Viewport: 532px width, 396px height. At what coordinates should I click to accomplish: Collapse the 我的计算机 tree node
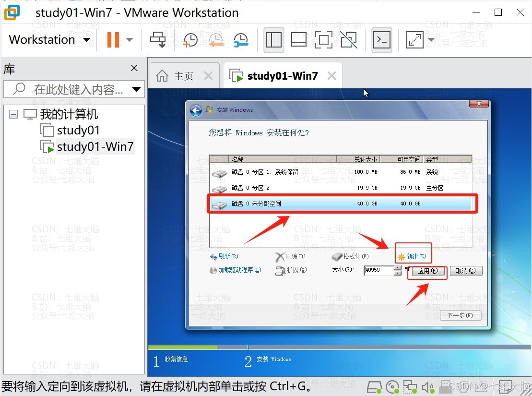tap(13, 114)
